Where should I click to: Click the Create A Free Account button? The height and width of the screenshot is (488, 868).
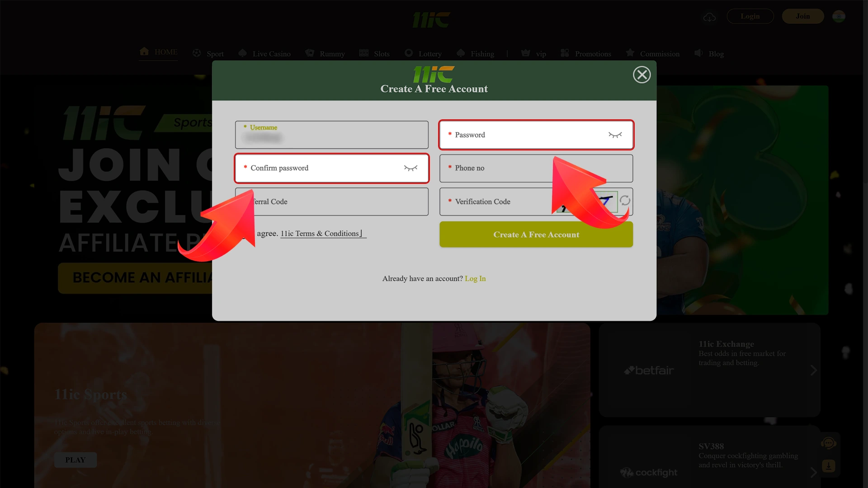click(536, 234)
